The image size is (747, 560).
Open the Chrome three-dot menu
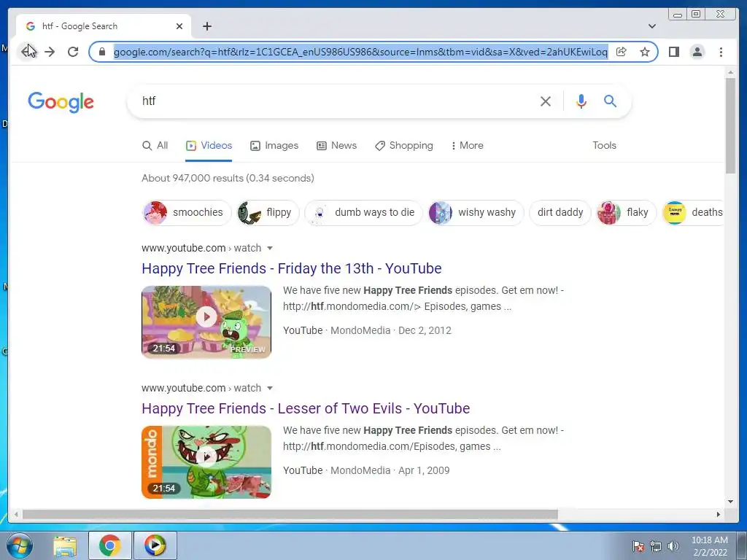(x=721, y=52)
